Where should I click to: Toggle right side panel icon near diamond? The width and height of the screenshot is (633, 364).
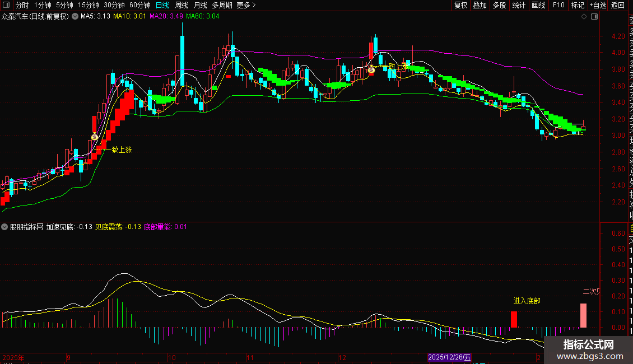593,17
